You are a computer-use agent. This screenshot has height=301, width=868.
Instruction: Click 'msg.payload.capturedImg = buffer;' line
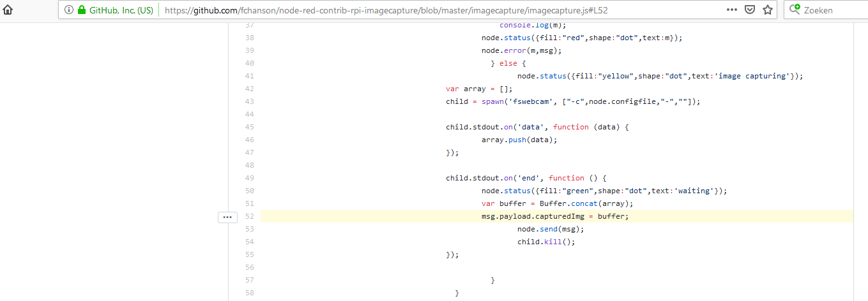[555, 216]
